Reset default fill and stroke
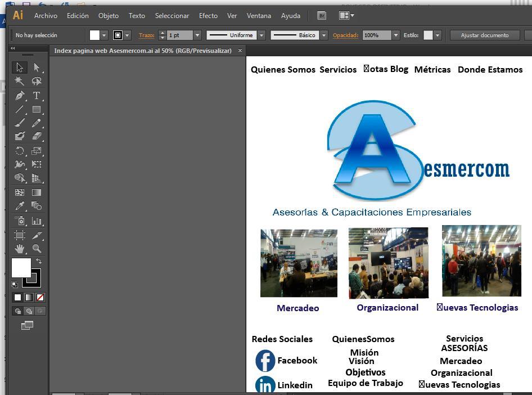This screenshot has width=532, height=395. [x=15, y=284]
